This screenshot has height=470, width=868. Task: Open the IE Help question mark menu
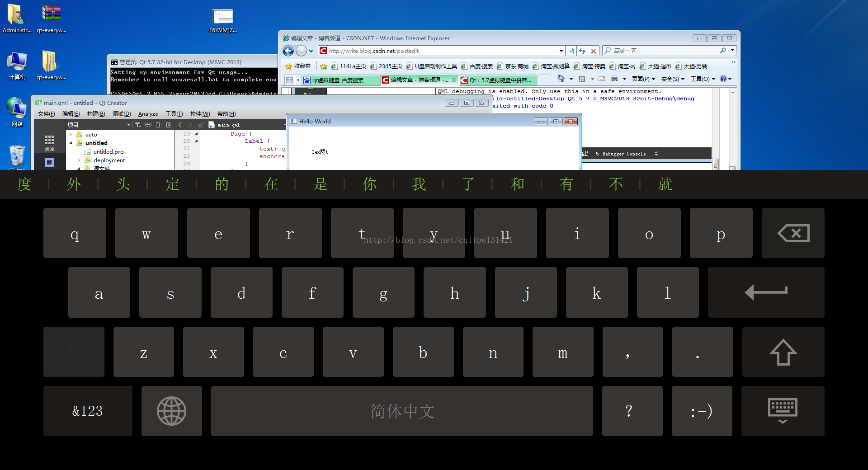[725, 79]
